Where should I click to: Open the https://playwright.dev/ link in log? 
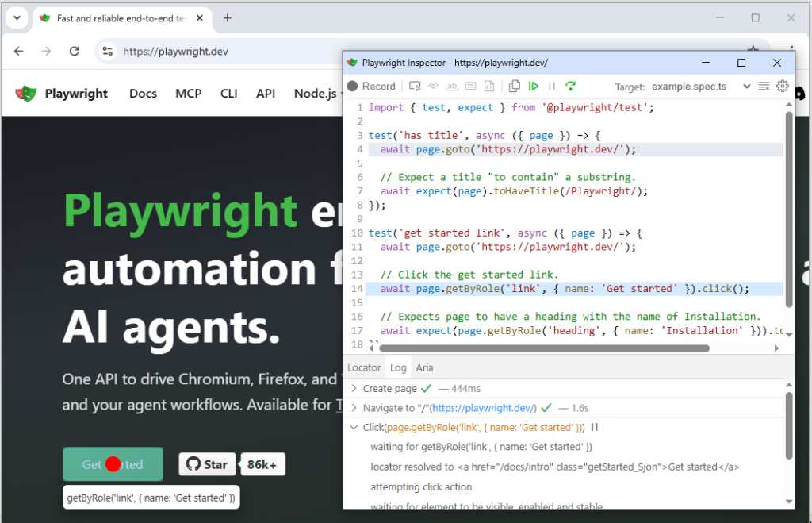tap(483, 408)
